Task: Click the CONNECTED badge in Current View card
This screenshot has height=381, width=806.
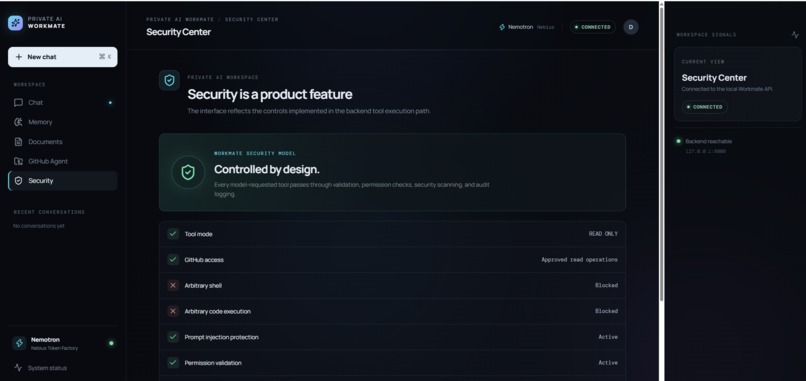Action: click(705, 107)
